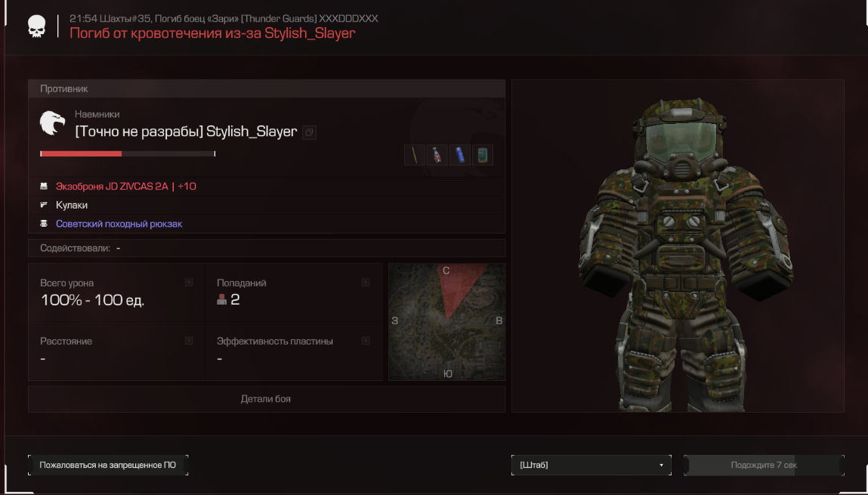Open the help hint for Эффективность пластины
The image size is (868, 495).
[x=366, y=341]
